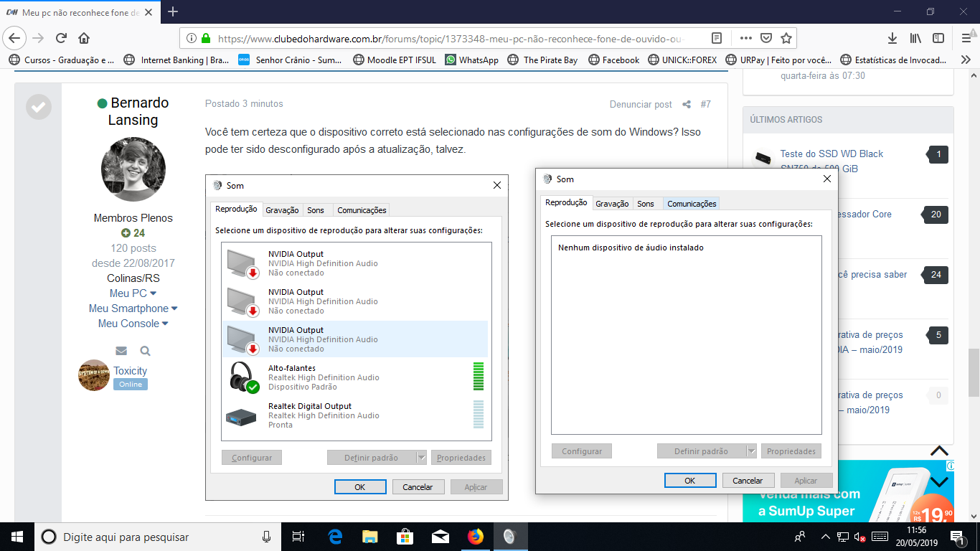Open the Firefox hamburger menu

pos(966,38)
